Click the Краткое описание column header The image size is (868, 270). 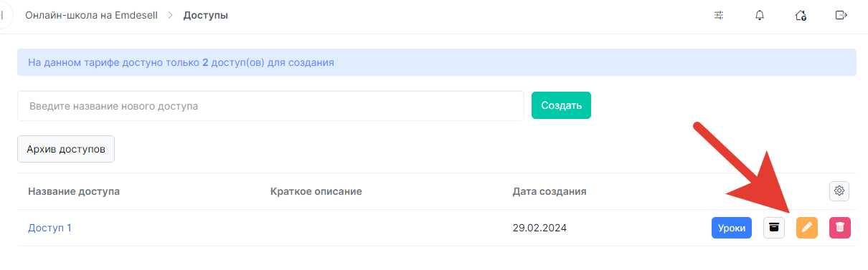316,191
